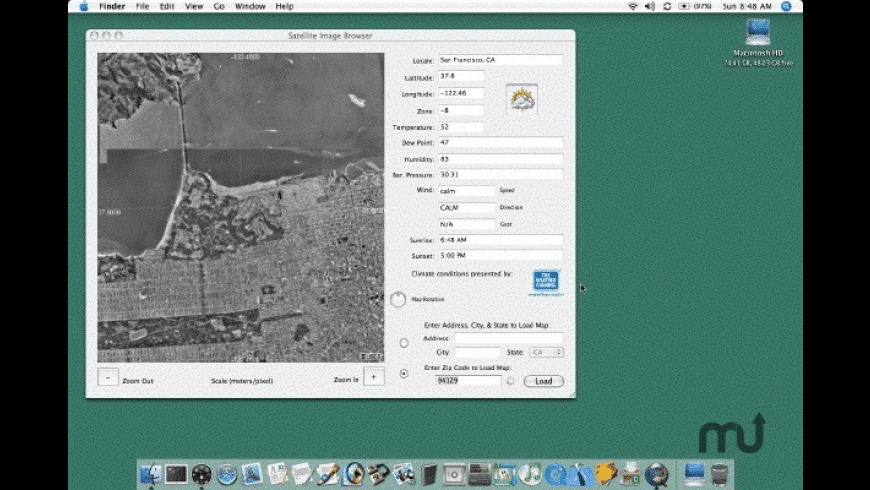The image size is (870, 490).
Task: Click the Longitude field -122.46
Action: [461, 93]
